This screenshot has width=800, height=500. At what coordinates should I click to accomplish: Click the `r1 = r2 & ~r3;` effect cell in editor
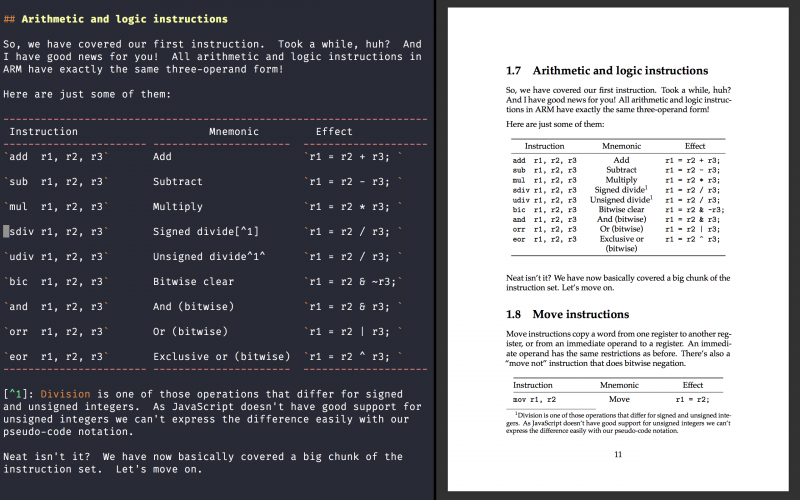(353, 282)
